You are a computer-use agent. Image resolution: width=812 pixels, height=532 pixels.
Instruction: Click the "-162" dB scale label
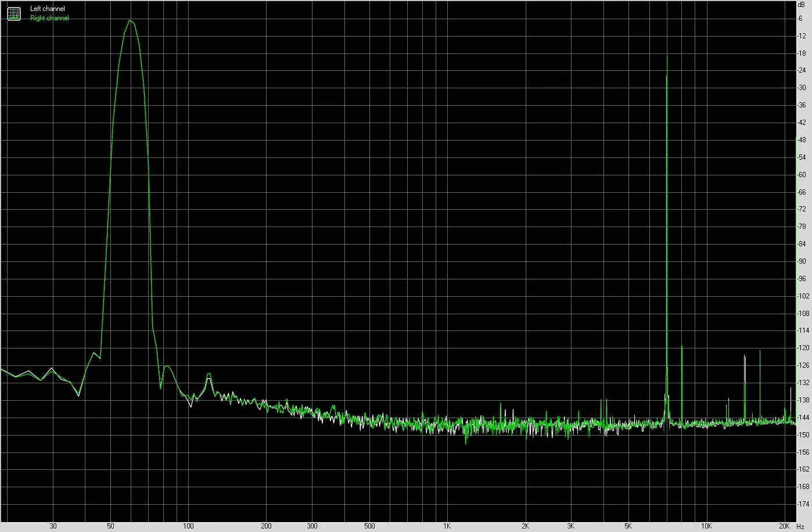point(803,469)
